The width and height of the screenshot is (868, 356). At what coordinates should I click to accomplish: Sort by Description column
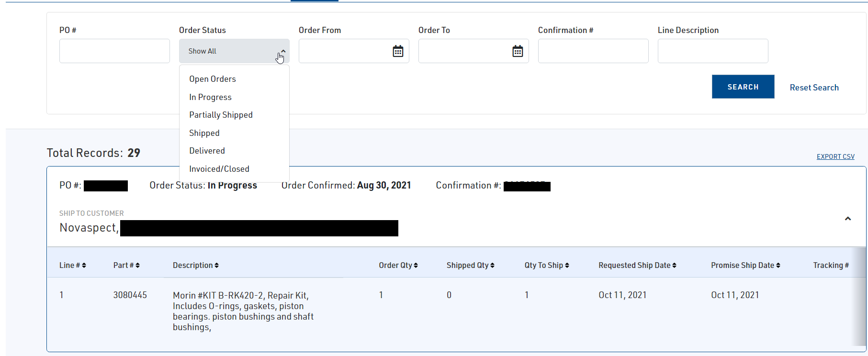(195, 266)
